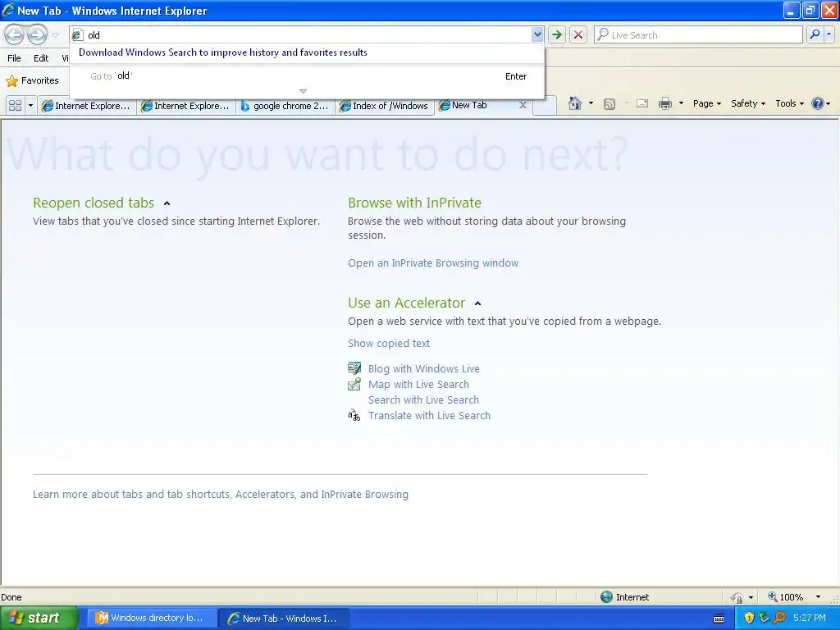Click Search with Live Search link
840x630 pixels.
click(x=423, y=399)
